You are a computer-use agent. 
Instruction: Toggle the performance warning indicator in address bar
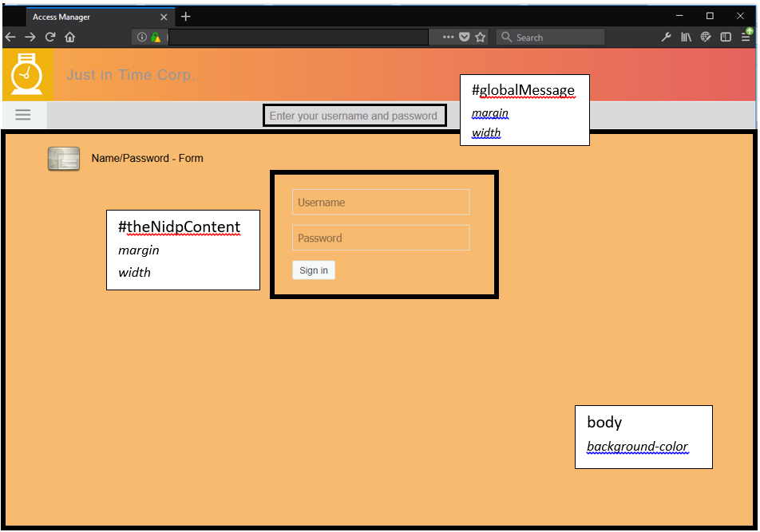[x=155, y=37]
